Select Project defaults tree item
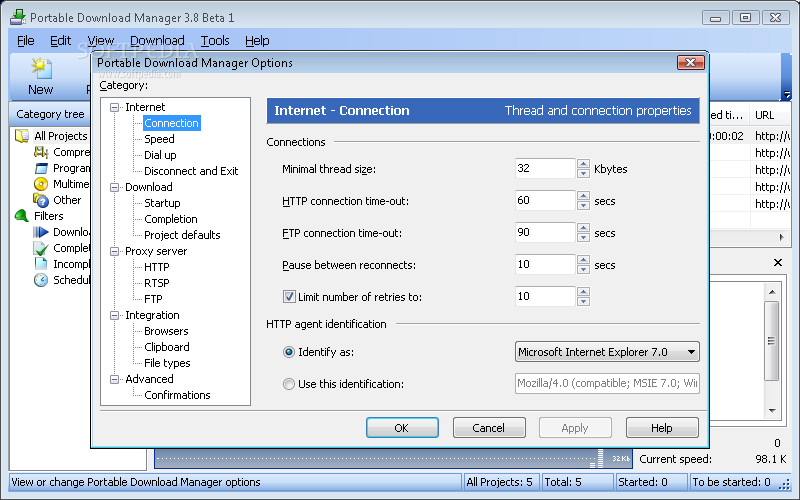800x500 pixels. (x=182, y=235)
